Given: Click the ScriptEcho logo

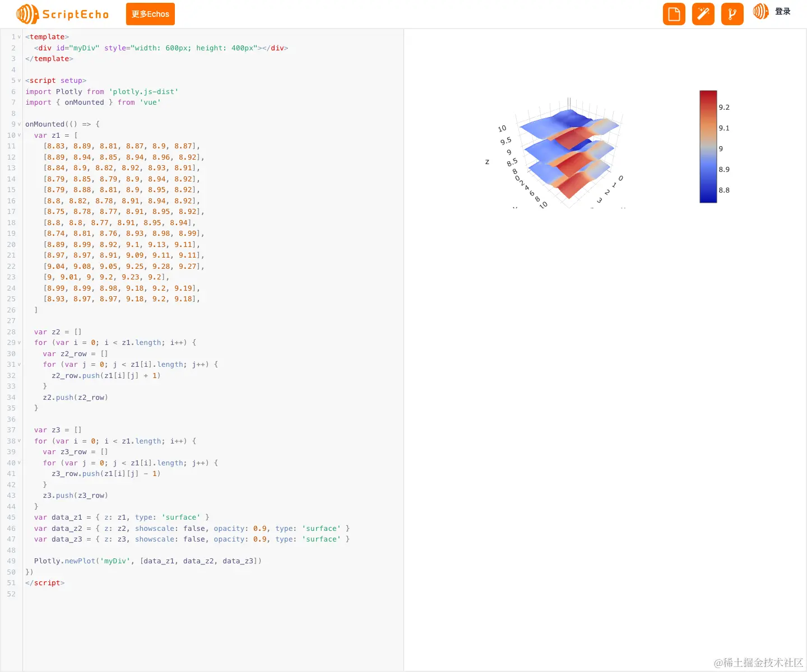Looking at the screenshot, I should [63, 14].
